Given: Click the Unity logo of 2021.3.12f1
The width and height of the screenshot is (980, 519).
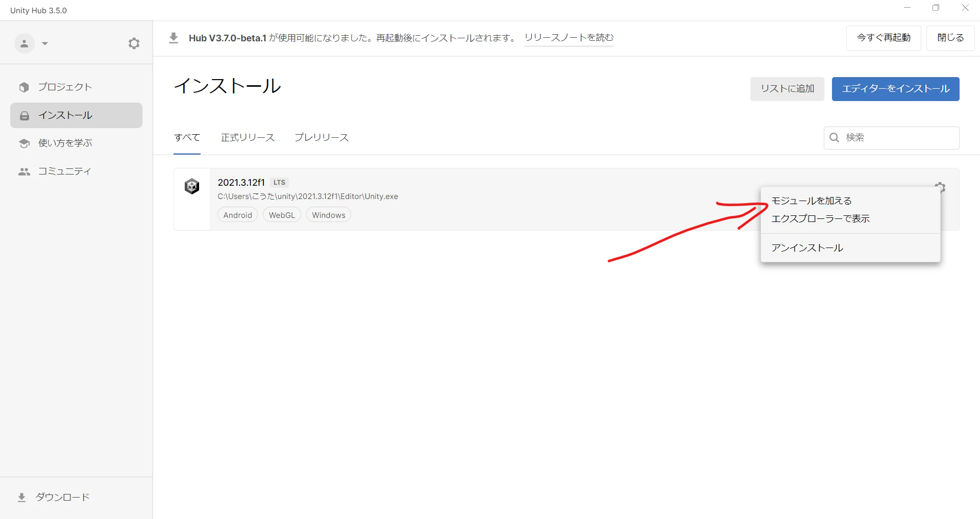Looking at the screenshot, I should (x=192, y=186).
